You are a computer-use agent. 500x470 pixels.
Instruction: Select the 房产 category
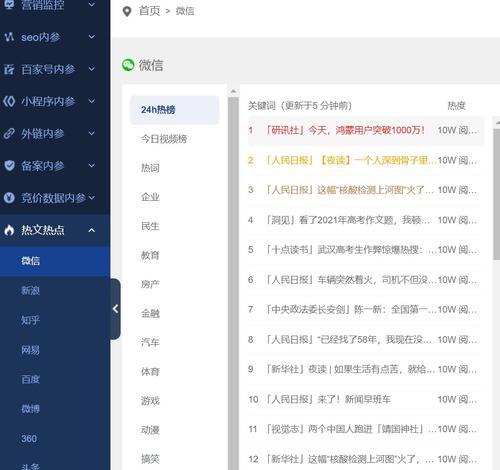(x=150, y=284)
